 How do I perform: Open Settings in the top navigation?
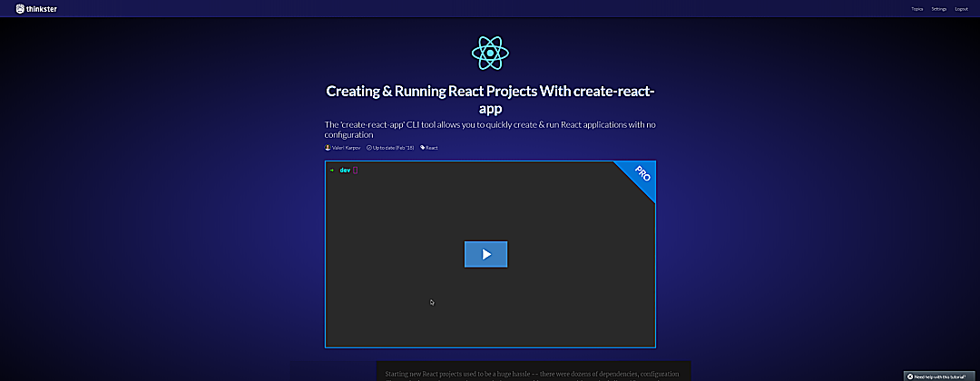939,9
